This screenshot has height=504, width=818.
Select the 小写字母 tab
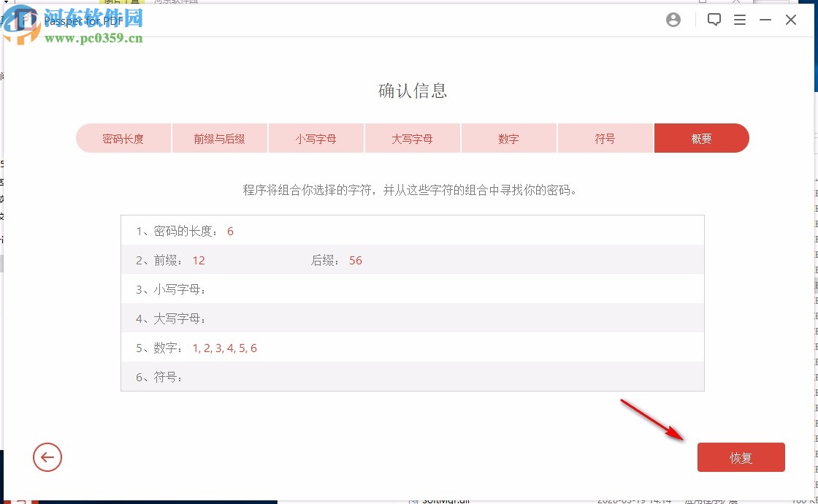click(x=316, y=137)
